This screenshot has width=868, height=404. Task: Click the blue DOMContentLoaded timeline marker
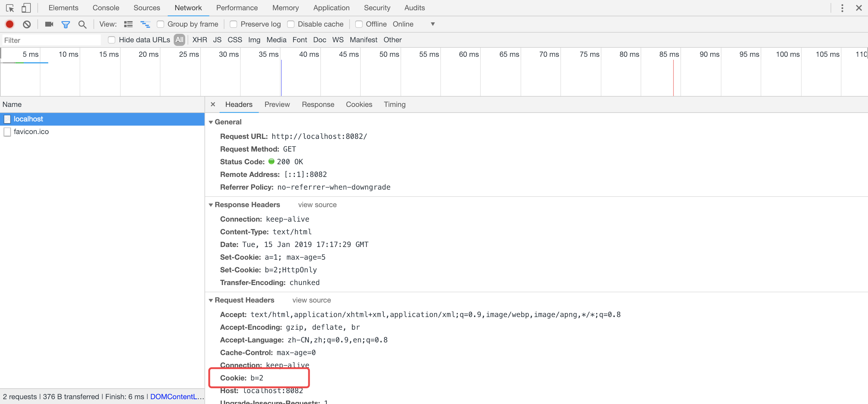[x=281, y=78]
